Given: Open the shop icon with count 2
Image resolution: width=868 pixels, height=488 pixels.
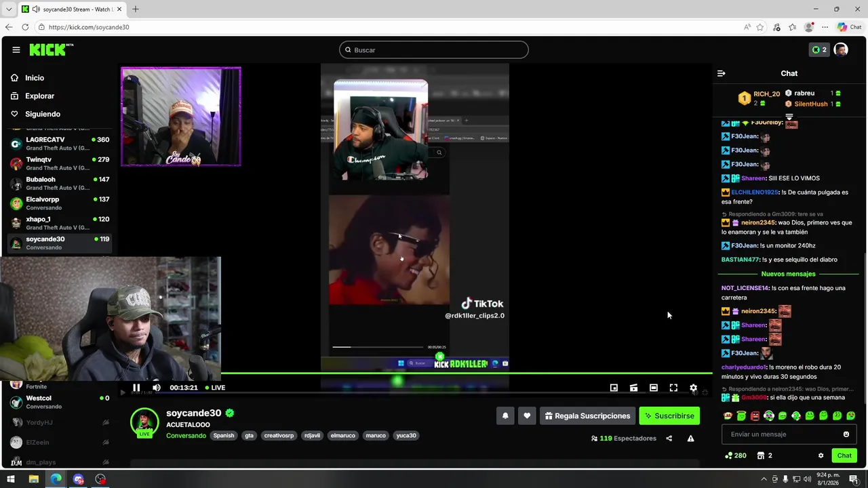Looking at the screenshot, I should [765, 455].
